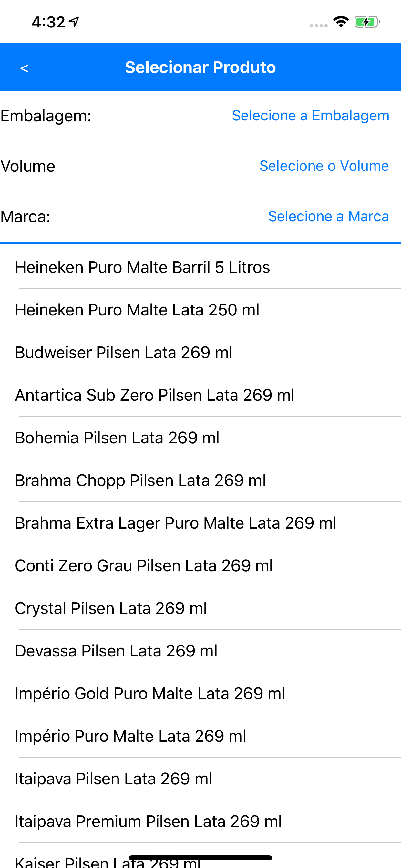The height and width of the screenshot is (868, 401).
Task: Choose Budweiser Pilsen Lata 269 ml
Action: pyautogui.click(x=200, y=352)
